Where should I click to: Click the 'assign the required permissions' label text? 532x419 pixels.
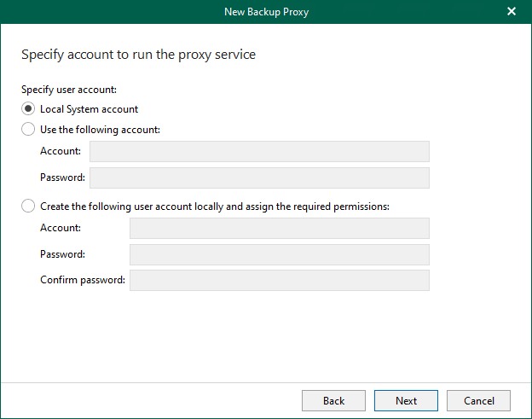click(x=317, y=206)
